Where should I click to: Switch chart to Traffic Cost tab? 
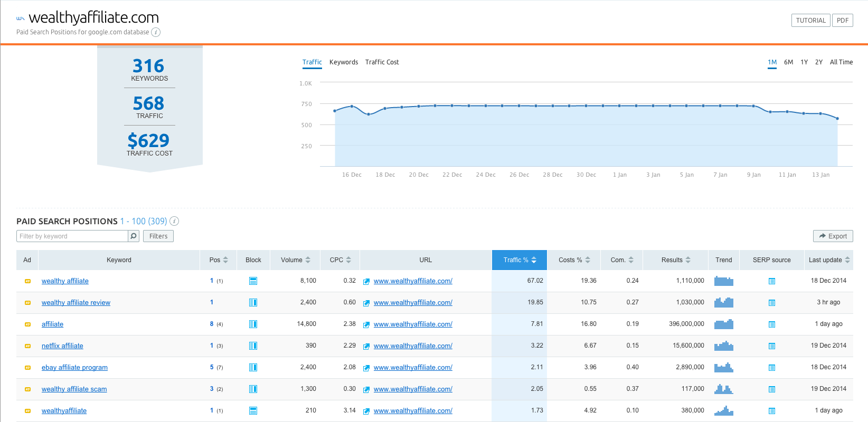(382, 62)
